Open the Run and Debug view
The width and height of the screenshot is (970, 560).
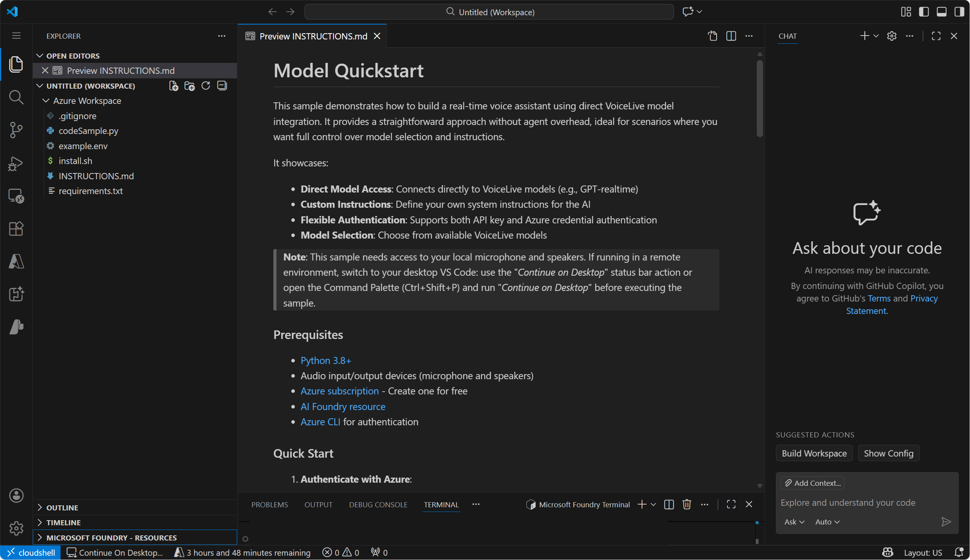click(16, 164)
